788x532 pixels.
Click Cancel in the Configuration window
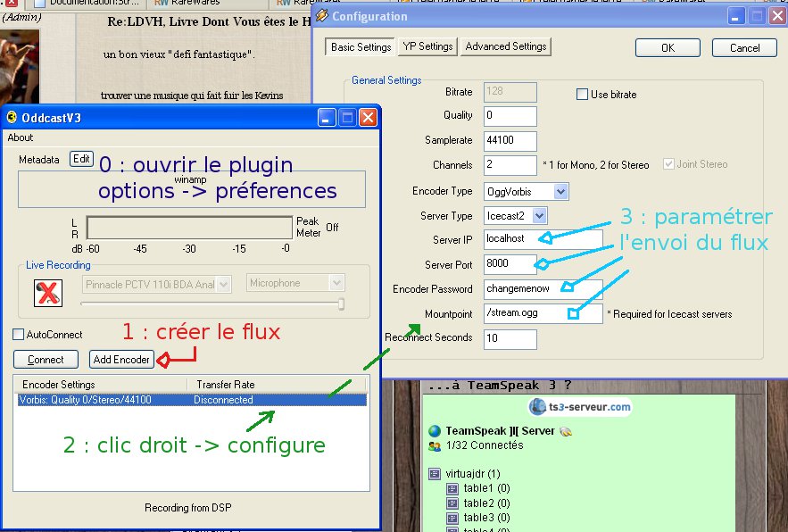coord(745,48)
